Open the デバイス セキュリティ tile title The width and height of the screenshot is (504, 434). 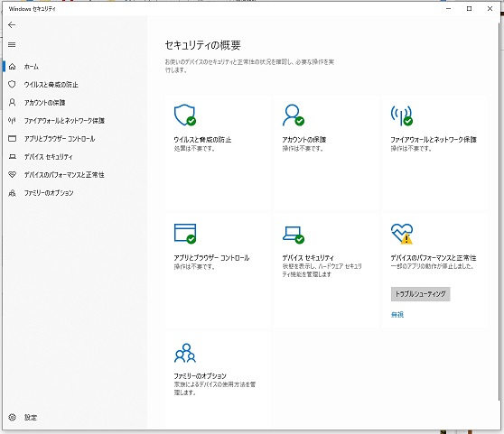[308, 257]
